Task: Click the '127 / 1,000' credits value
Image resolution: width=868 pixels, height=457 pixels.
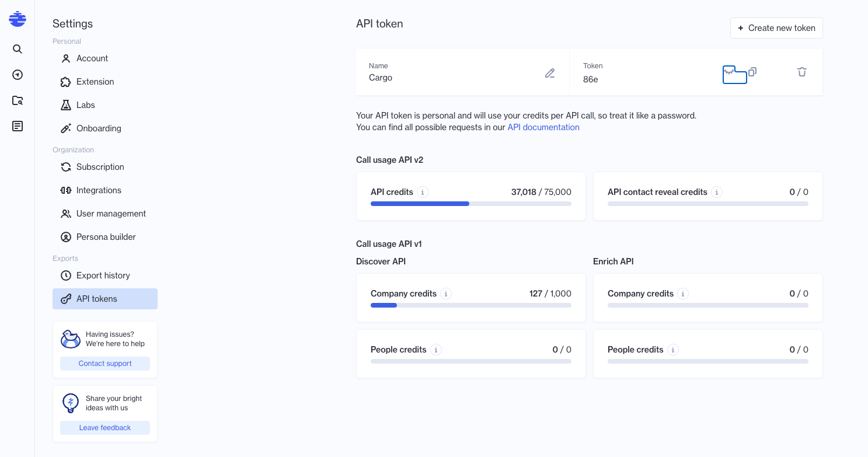Action: [x=550, y=294]
